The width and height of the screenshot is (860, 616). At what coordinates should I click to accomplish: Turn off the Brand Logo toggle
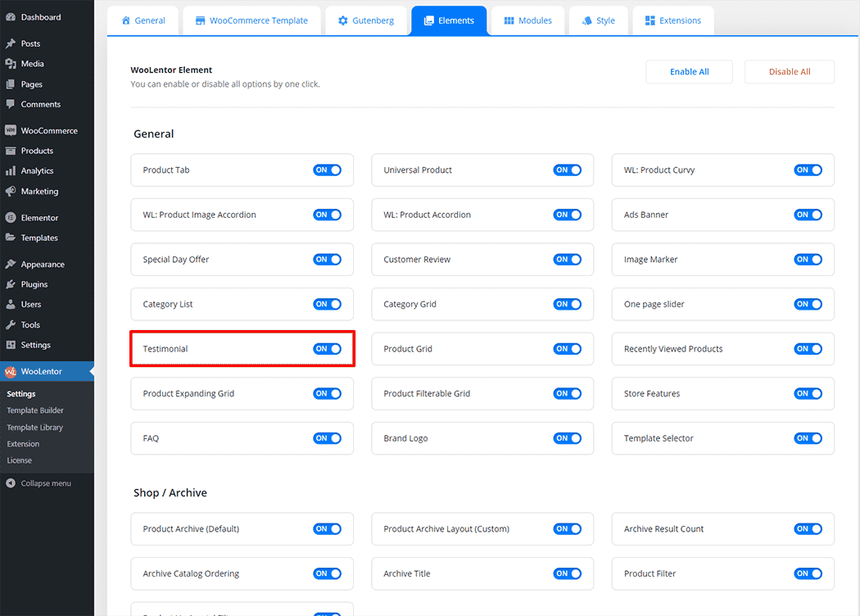tap(567, 438)
